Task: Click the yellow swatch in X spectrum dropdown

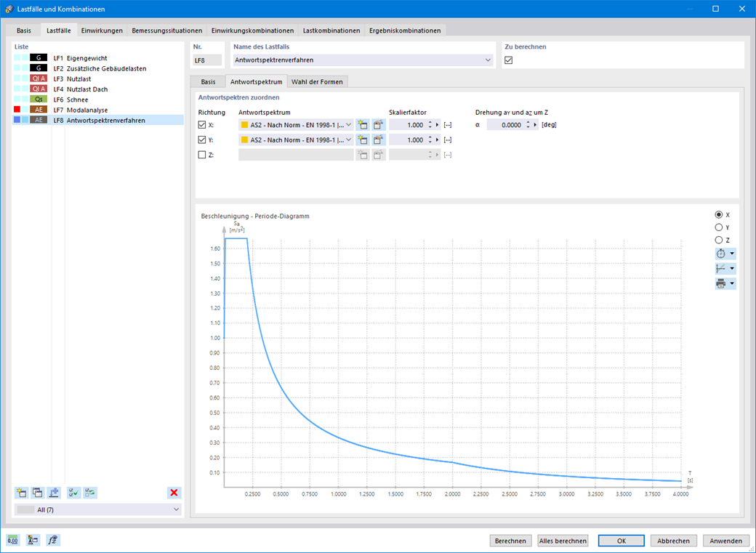Action: [244, 125]
